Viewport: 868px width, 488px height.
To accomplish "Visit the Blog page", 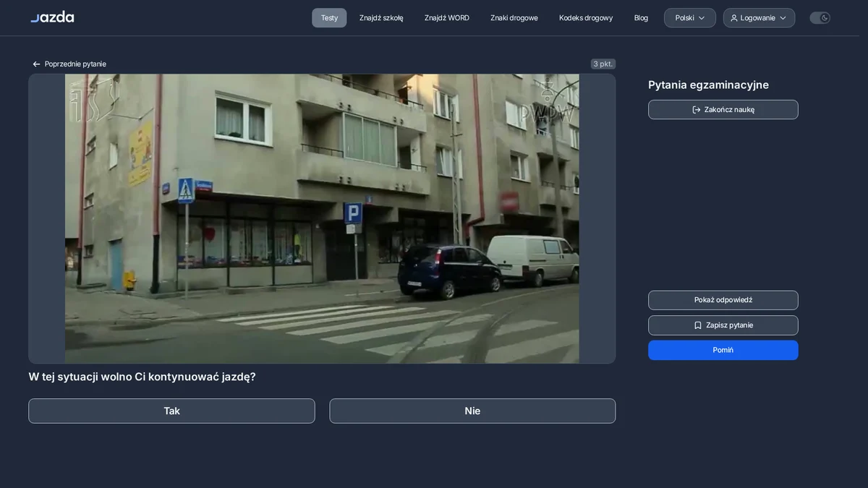I will 641,18.
